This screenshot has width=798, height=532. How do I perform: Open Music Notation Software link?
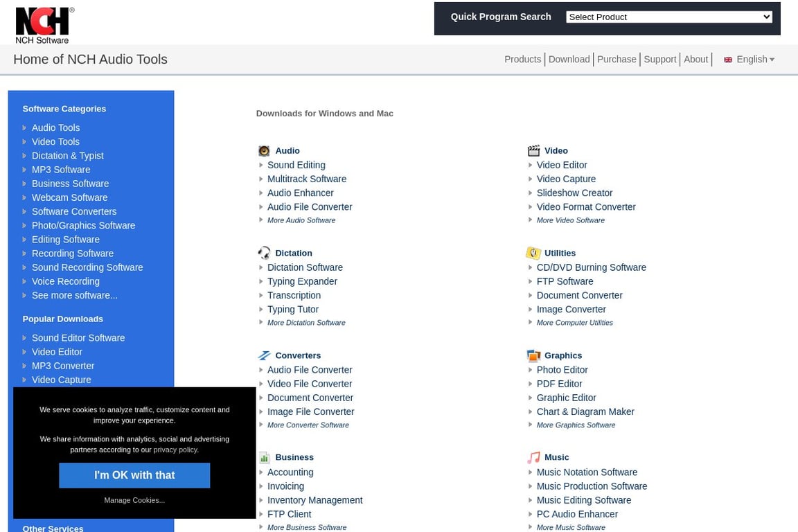(587, 472)
